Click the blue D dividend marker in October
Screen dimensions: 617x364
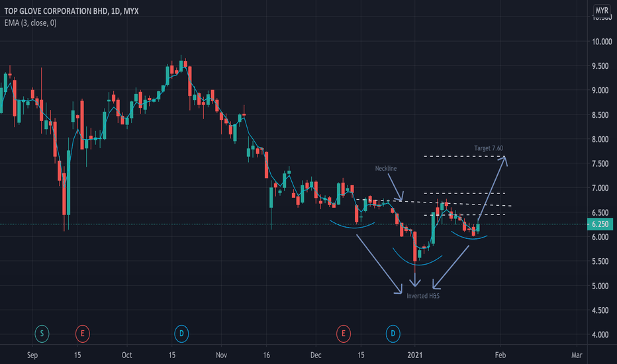click(x=181, y=334)
